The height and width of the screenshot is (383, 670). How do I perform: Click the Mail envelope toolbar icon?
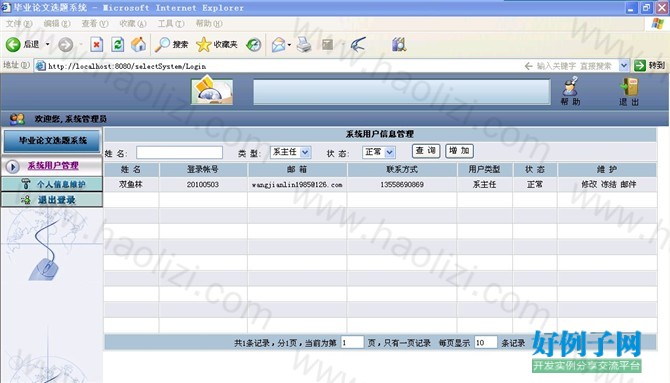coord(278,44)
